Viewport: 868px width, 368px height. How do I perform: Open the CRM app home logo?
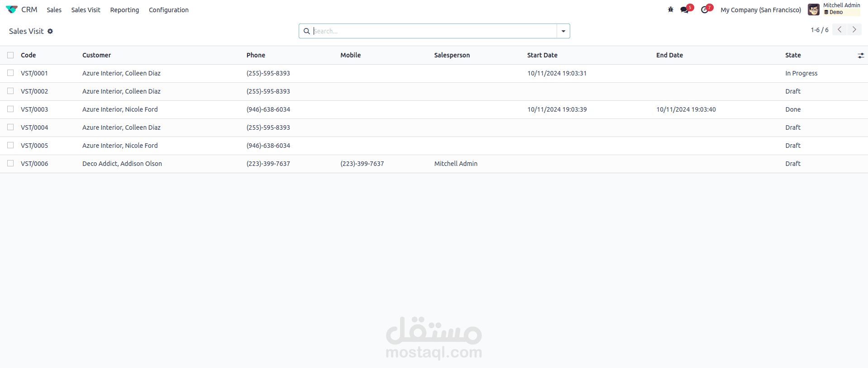click(x=12, y=9)
